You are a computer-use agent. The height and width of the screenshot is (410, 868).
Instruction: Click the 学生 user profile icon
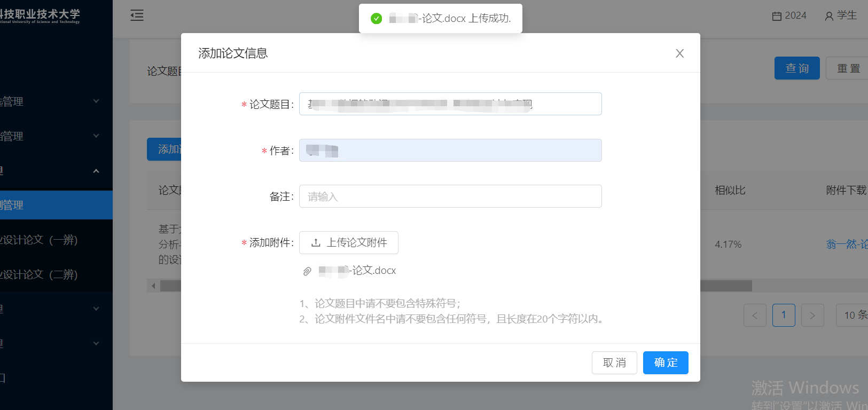(829, 16)
